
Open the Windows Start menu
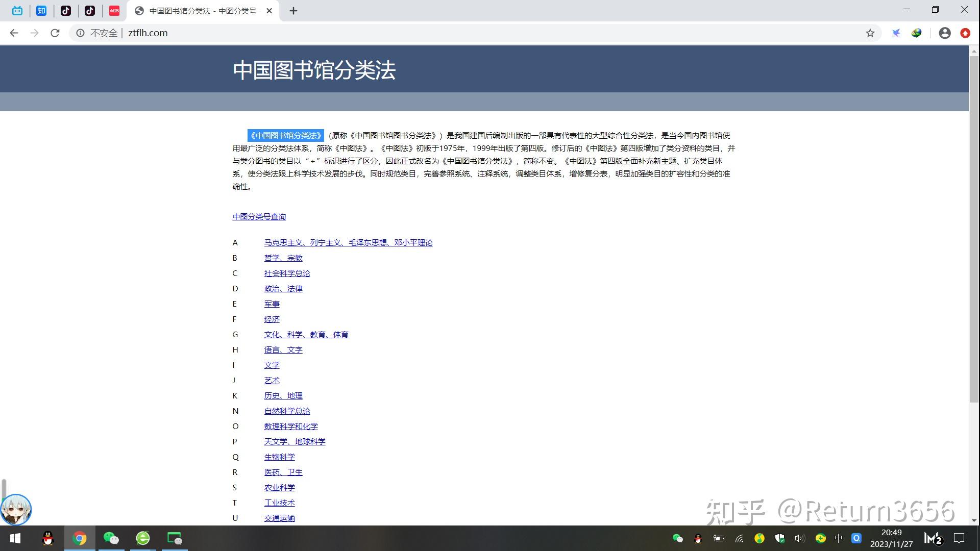click(15, 538)
